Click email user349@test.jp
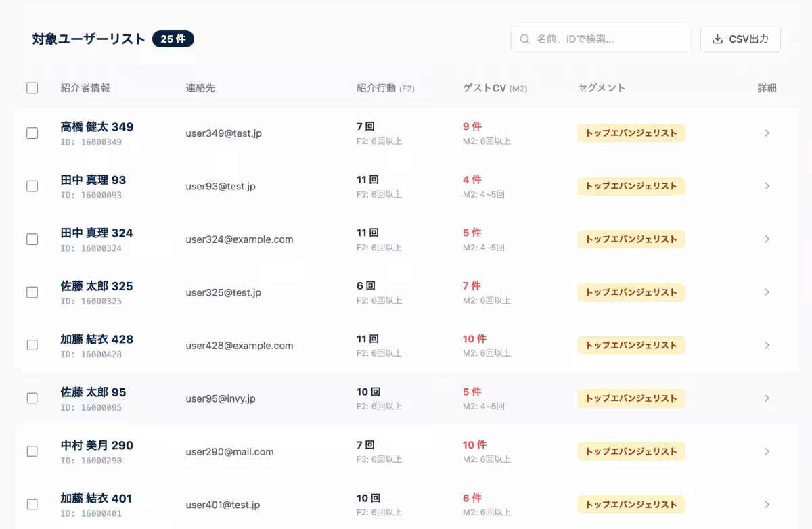812x529 pixels. tap(224, 133)
